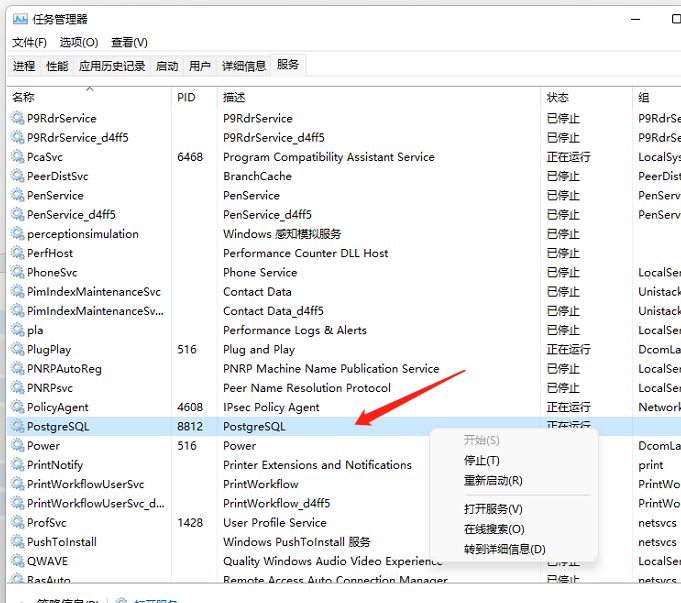
Task: Select the PrintNotify service row
Action: tap(56, 465)
